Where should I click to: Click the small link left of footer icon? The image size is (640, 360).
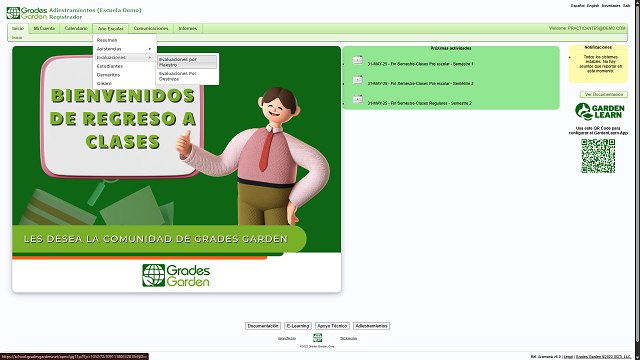(287, 338)
